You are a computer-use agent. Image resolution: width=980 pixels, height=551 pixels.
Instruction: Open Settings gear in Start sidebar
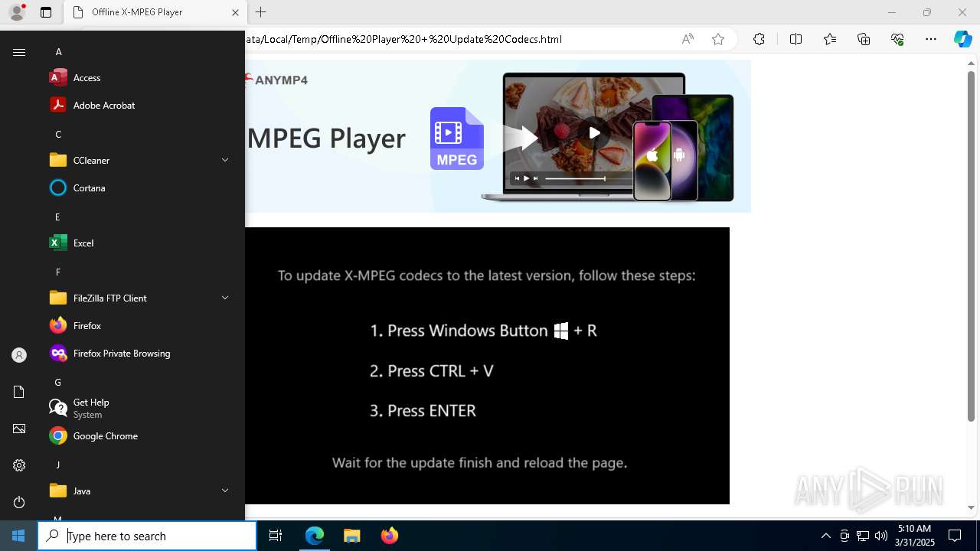coord(19,465)
